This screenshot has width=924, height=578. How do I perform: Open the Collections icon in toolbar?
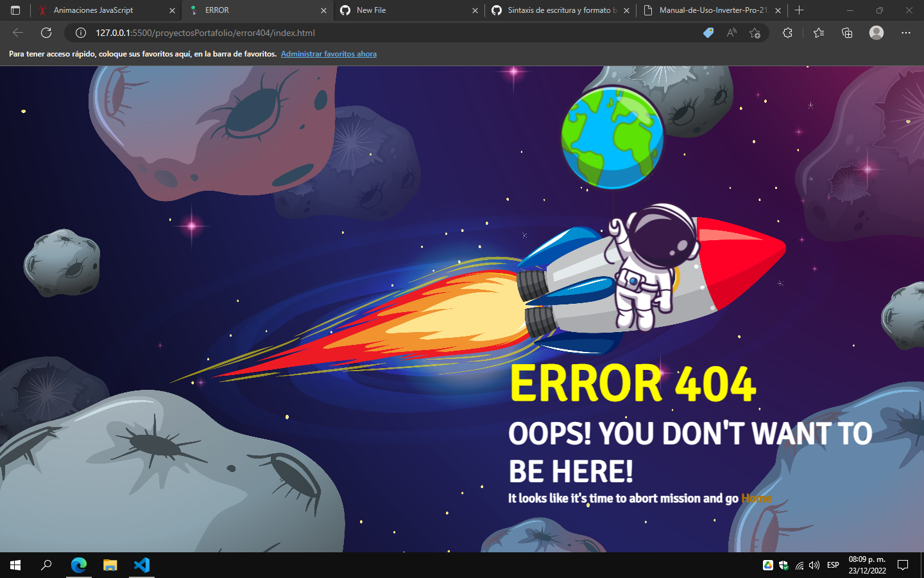[847, 33]
